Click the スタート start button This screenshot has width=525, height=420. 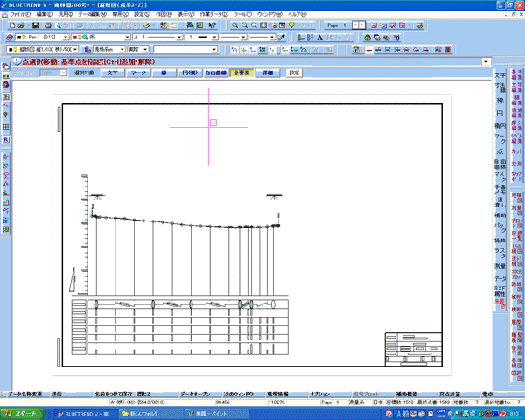click(22, 414)
